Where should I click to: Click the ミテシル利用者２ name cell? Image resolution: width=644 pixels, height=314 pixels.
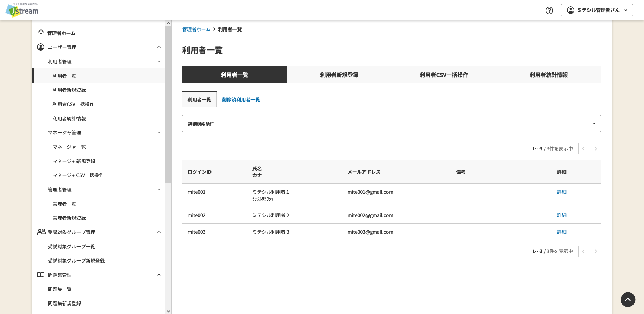pyautogui.click(x=294, y=215)
